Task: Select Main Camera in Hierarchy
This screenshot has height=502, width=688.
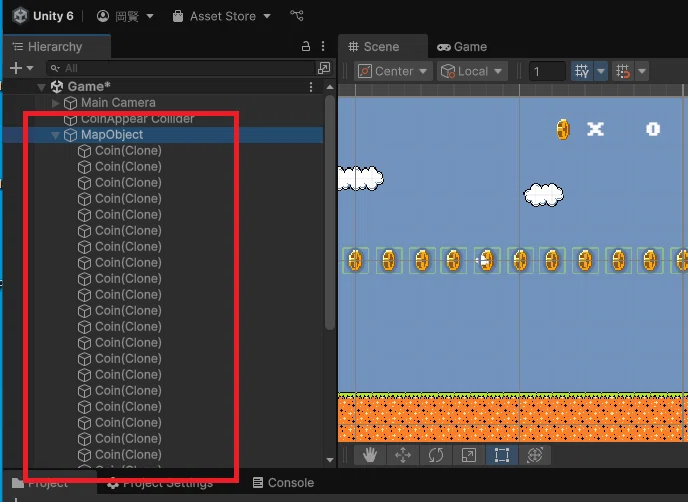Action: coord(118,103)
